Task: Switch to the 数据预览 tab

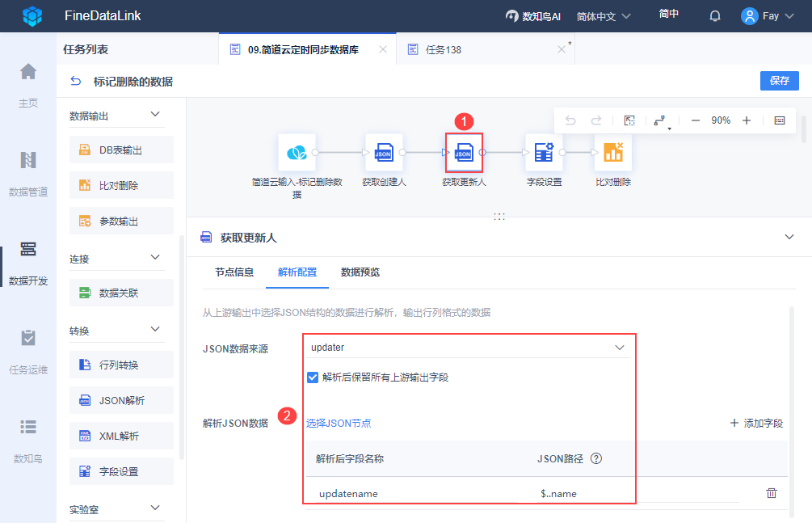Action: click(360, 272)
